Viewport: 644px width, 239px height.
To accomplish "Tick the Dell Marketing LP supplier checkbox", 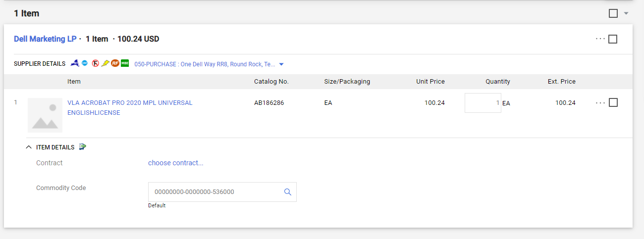I will tap(613, 39).
